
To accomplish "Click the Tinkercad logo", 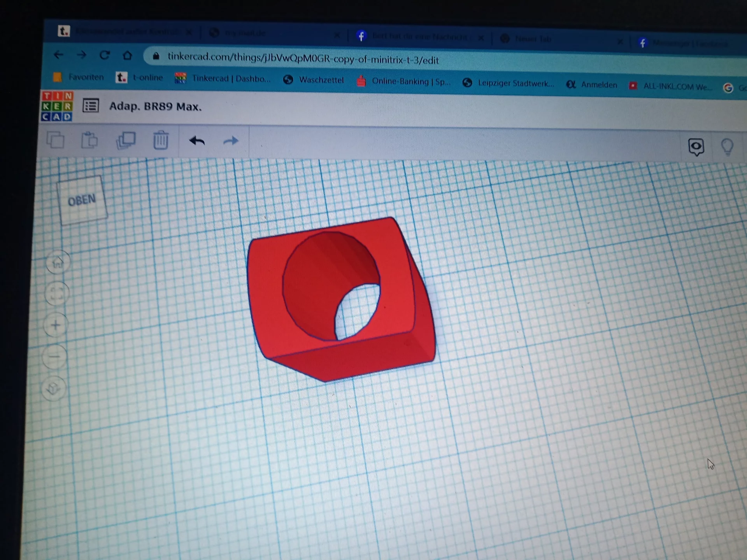I will [57, 106].
